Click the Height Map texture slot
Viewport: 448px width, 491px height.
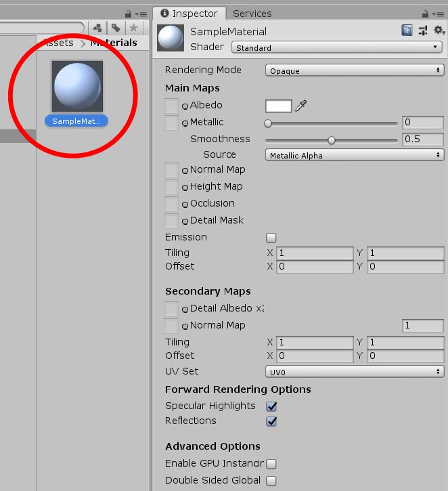pyautogui.click(x=171, y=187)
